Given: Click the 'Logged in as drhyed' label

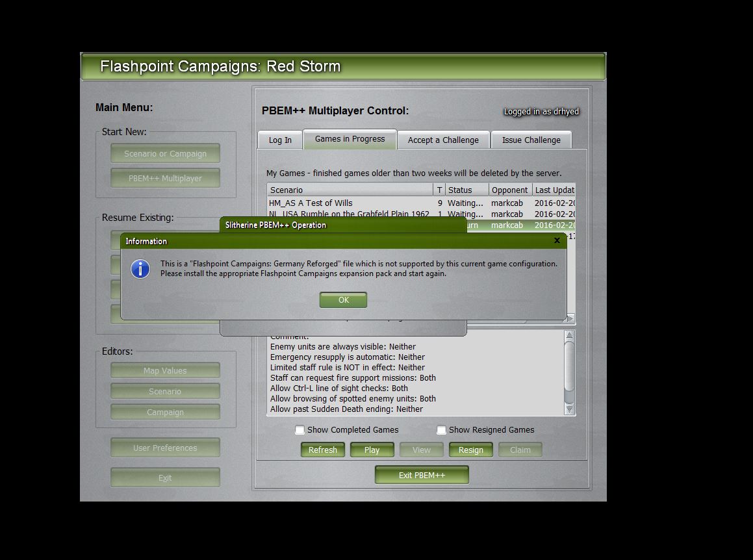Looking at the screenshot, I should (x=541, y=112).
